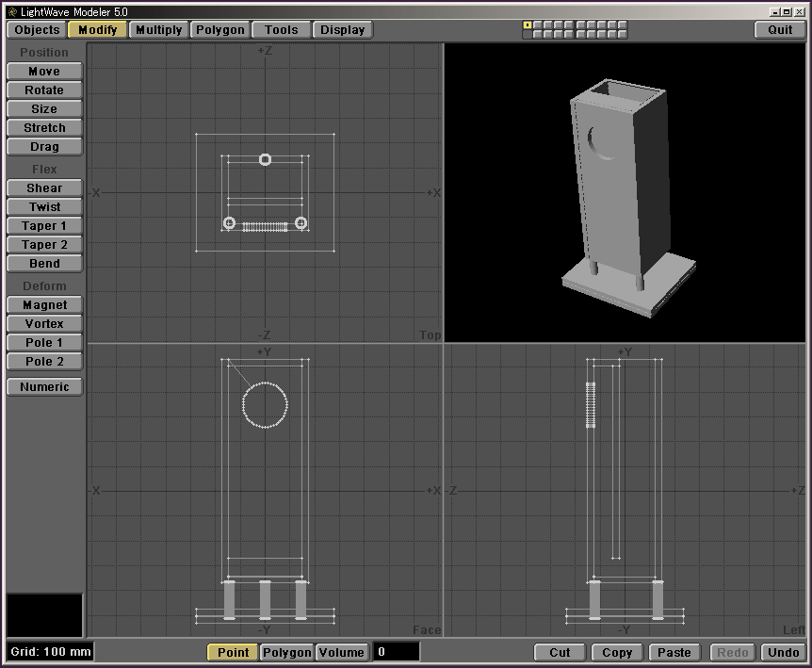Open the Objects menu tab
The height and width of the screenshot is (668, 812).
[38, 29]
